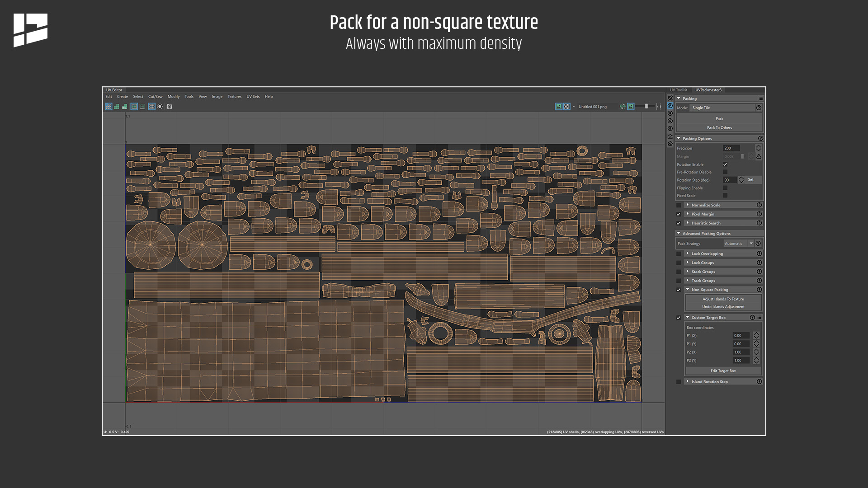Disable the Rotation Enable checkbox
Image resolution: width=868 pixels, height=488 pixels.
(725, 164)
